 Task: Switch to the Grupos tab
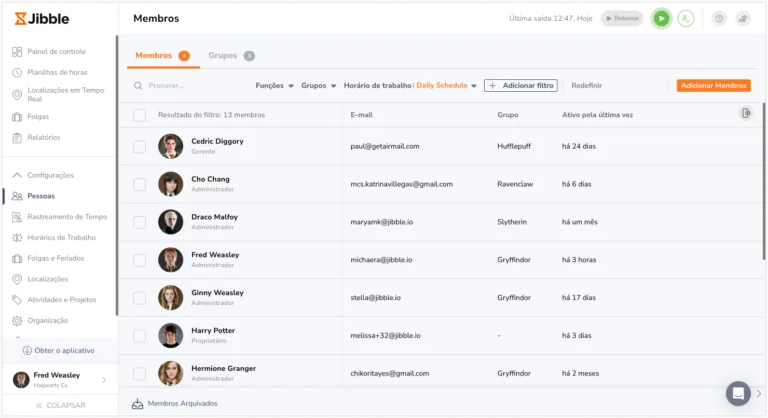click(231, 56)
